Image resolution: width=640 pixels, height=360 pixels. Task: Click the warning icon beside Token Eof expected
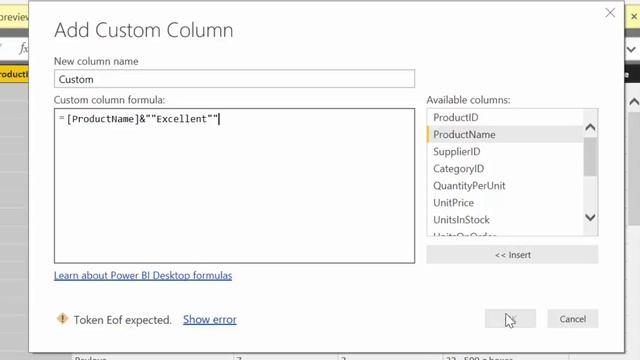coord(62,318)
